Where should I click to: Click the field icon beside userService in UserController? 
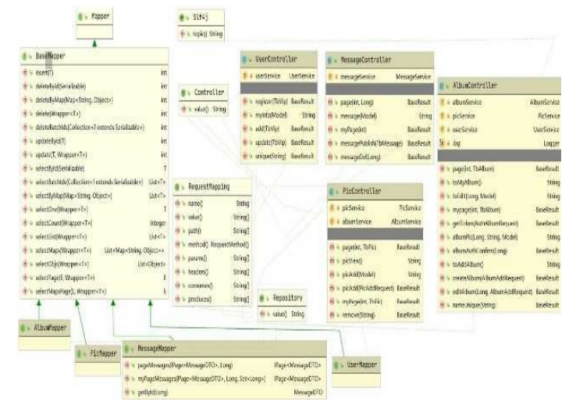245,76
